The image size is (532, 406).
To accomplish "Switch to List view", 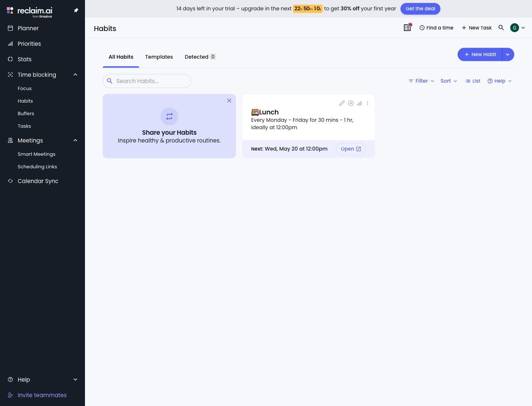I will (x=473, y=81).
